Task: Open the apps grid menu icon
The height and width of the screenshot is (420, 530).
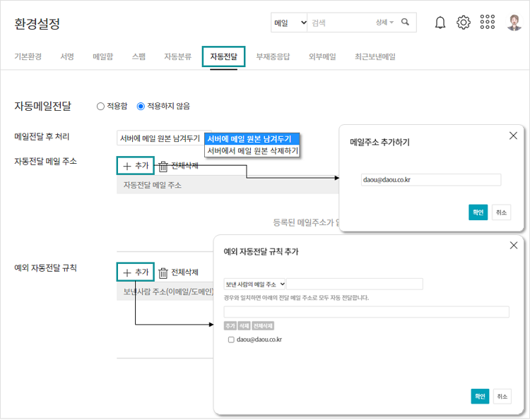Action: pyautogui.click(x=488, y=23)
